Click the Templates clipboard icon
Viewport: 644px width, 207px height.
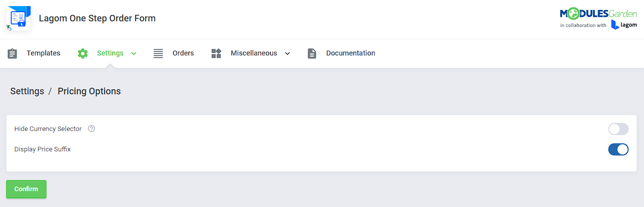(13, 53)
